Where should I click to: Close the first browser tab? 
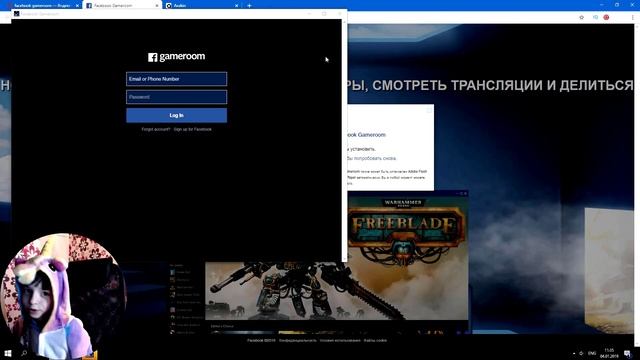pos(77,6)
